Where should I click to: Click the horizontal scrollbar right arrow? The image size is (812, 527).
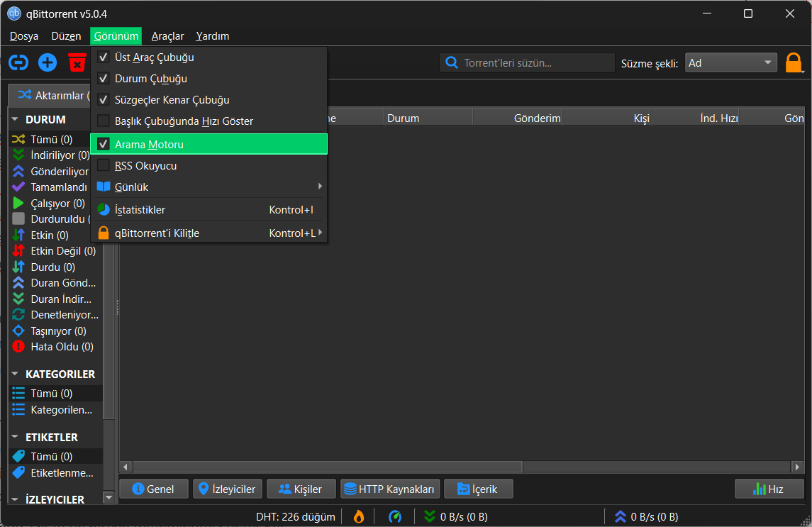[797, 467]
